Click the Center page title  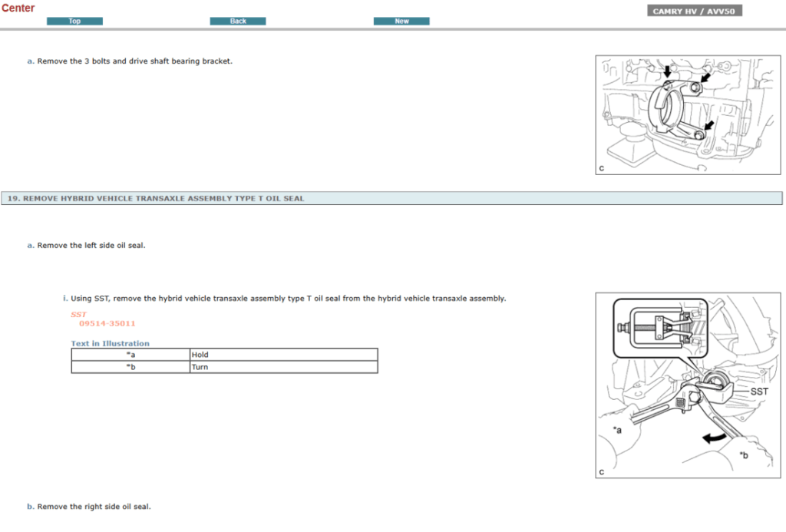tap(18, 8)
